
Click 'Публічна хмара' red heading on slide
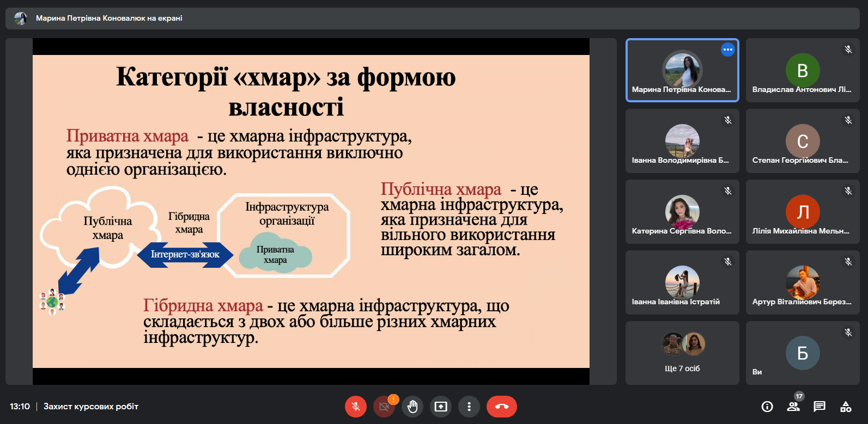pyautogui.click(x=441, y=189)
